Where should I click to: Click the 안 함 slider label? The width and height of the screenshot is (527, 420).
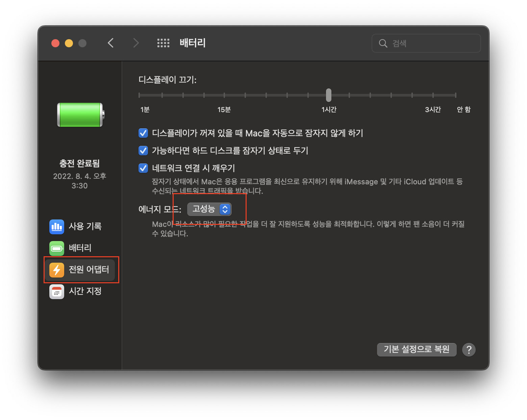point(463,109)
